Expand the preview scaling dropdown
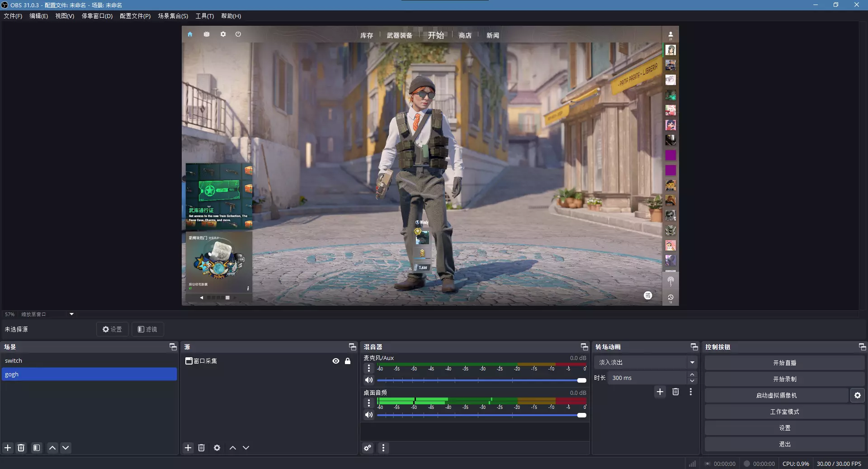This screenshot has width=868, height=469. click(x=71, y=314)
